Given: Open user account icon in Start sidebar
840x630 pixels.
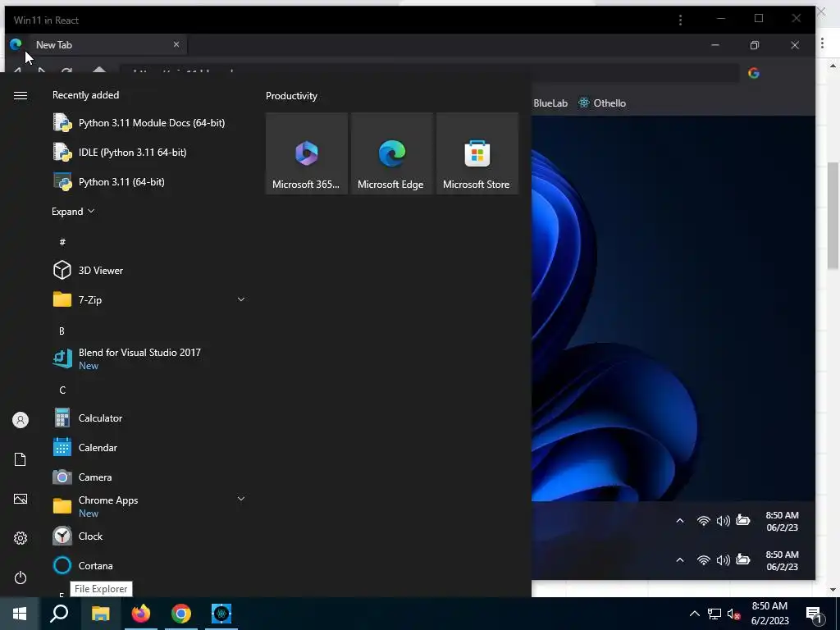Looking at the screenshot, I should (x=21, y=420).
